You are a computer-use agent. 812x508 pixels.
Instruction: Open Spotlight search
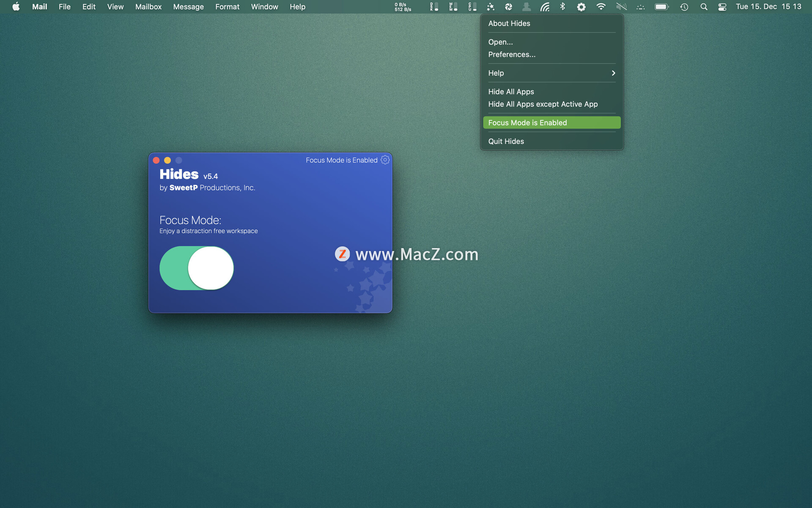coord(704,7)
